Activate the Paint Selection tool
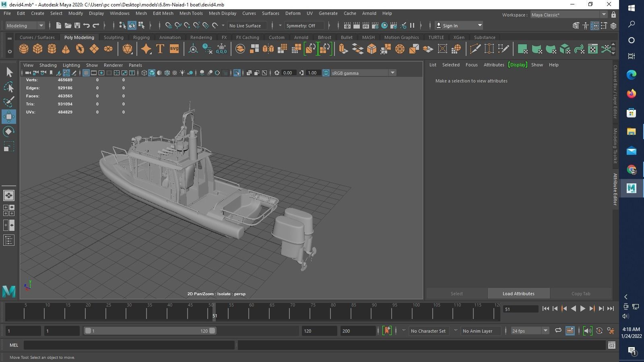The width and height of the screenshot is (644, 362). pyautogui.click(x=9, y=102)
